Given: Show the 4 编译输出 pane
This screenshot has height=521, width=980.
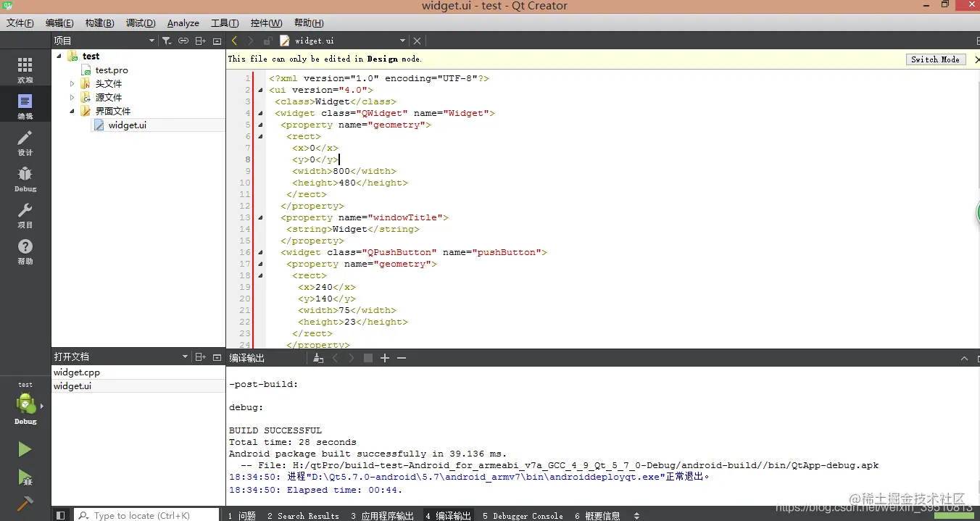Looking at the screenshot, I should pyautogui.click(x=449, y=516).
